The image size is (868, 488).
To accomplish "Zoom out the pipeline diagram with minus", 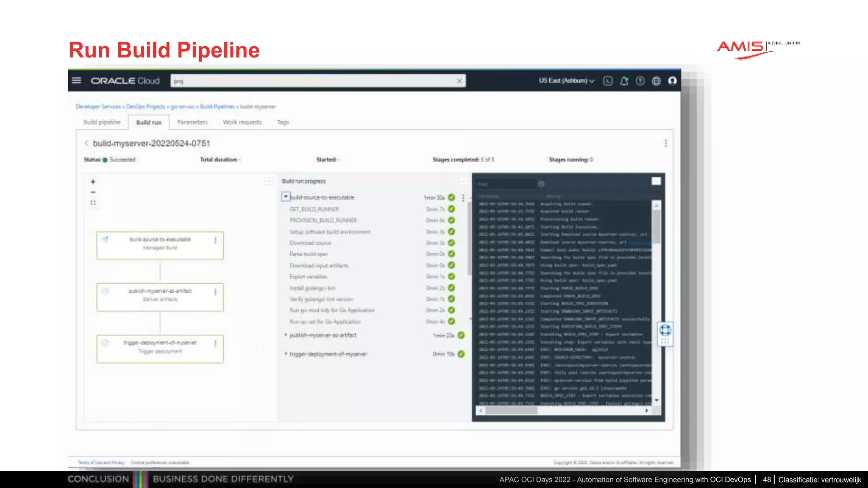I will (93, 192).
